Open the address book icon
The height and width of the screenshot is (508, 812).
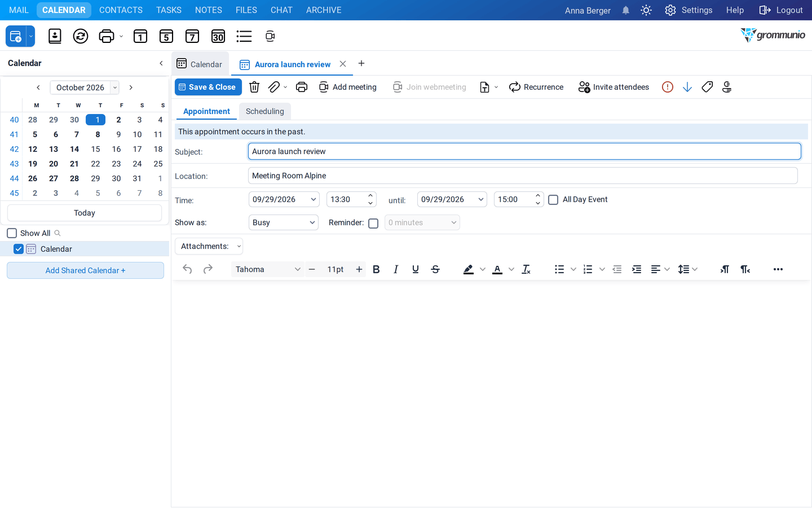click(55, 36)
